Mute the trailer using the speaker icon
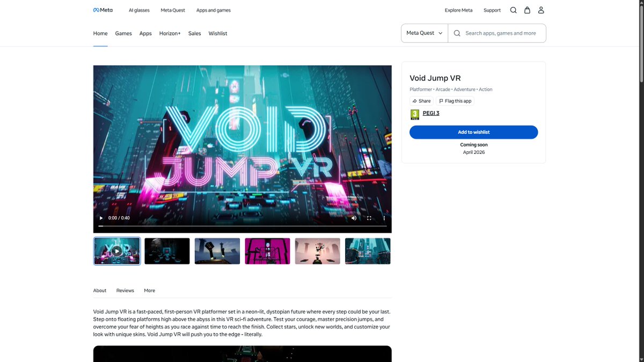This screenshot has height=362, width=644. [x=354, y=218]
